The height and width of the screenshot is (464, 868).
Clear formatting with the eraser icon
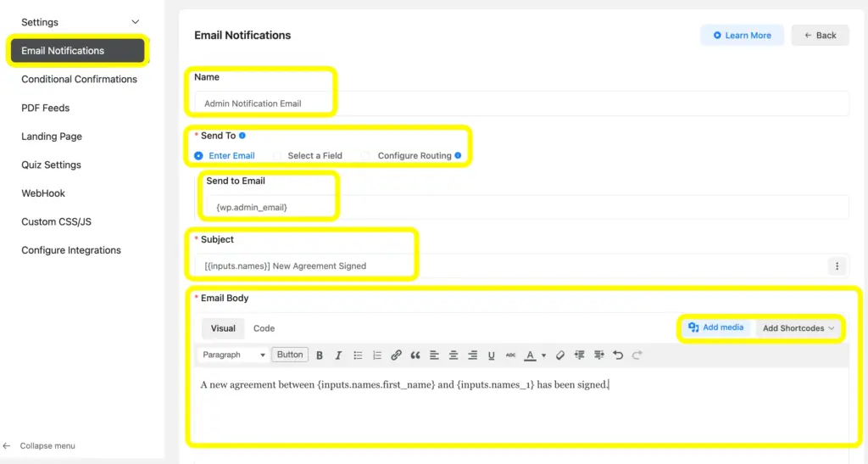[560, 355]
